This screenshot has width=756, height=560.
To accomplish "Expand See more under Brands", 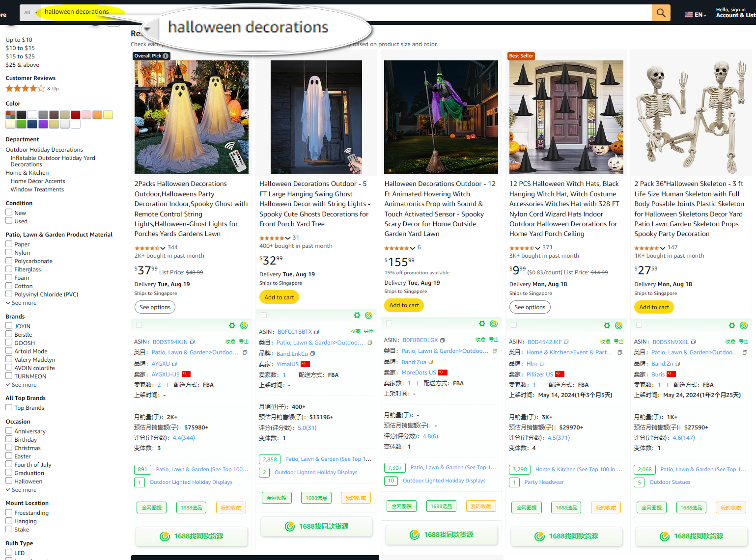I will coord(21,385).
